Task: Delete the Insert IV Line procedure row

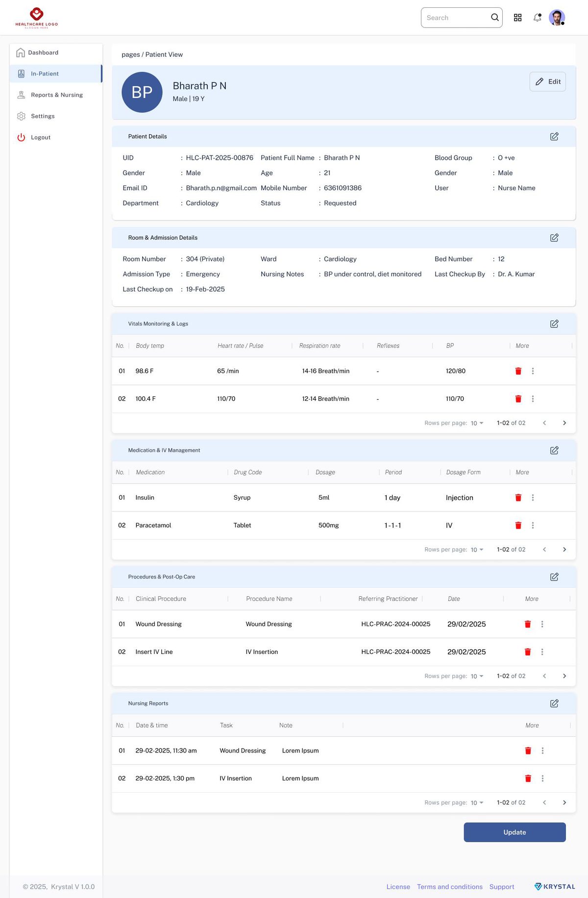Action: pos(528,652)
